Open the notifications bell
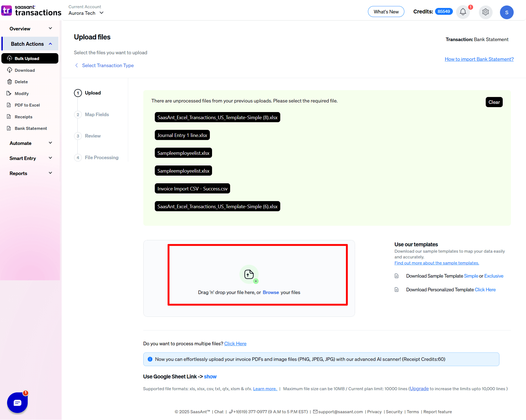 pos(463,12)
